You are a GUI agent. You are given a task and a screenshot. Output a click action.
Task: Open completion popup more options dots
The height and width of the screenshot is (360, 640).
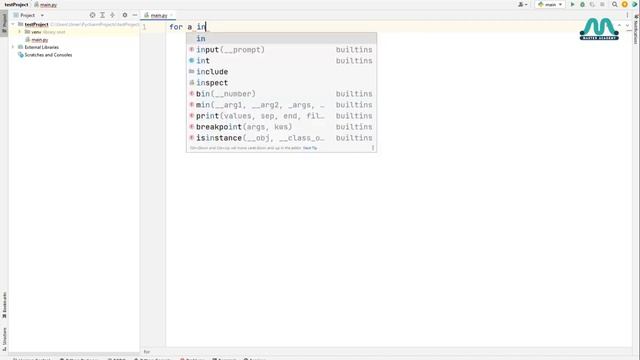pos(373,148)
